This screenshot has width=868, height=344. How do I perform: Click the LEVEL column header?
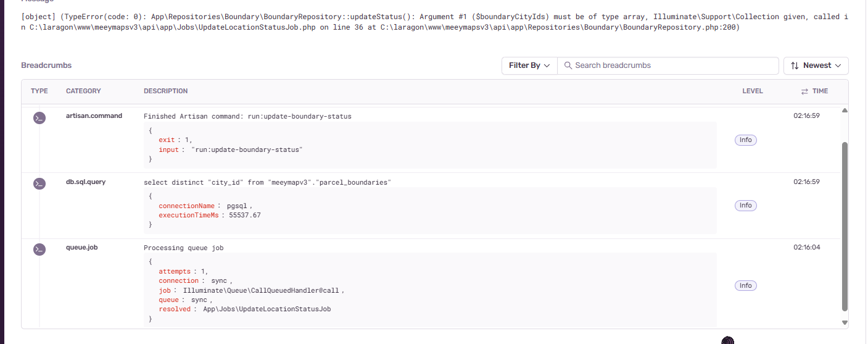[752, 91]
